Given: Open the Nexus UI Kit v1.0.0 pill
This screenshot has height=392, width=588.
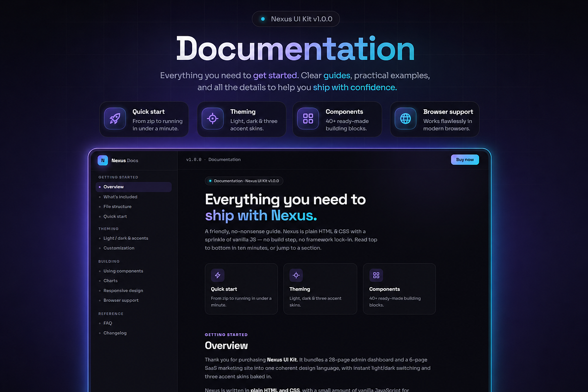Looking at the screenshot, I should (295, 19).
